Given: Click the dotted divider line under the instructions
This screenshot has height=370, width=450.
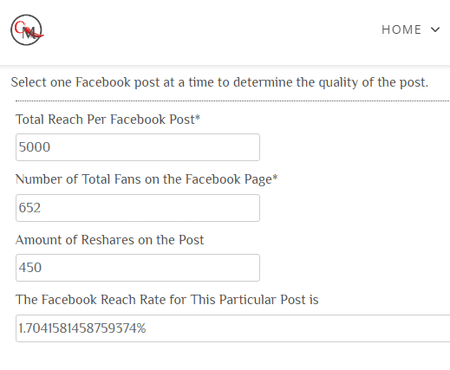Looking at the screenshot, I should pos(233,100).
